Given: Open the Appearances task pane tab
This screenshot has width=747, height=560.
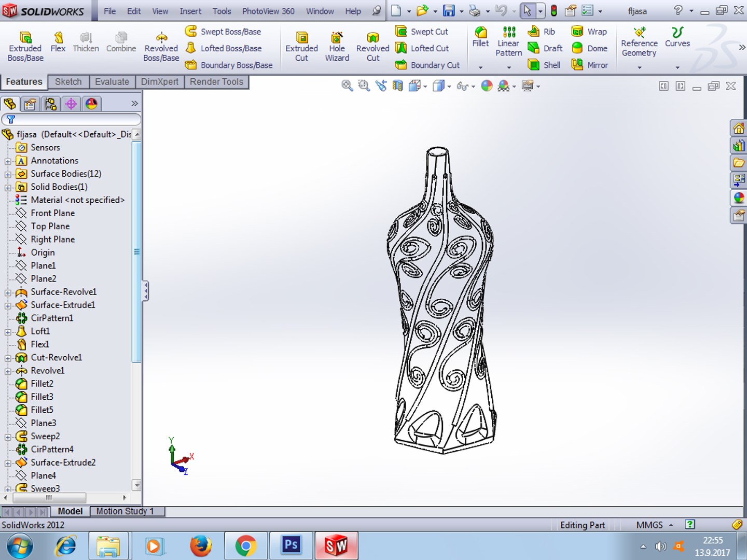Looking at the screenshot, I should click(739, 198).
